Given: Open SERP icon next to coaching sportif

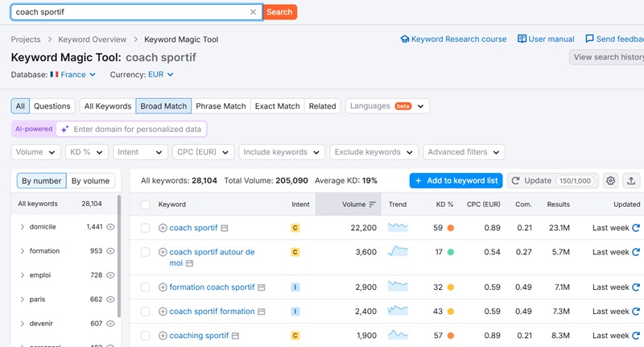Looking at the screenshot, I should (235, 336).
